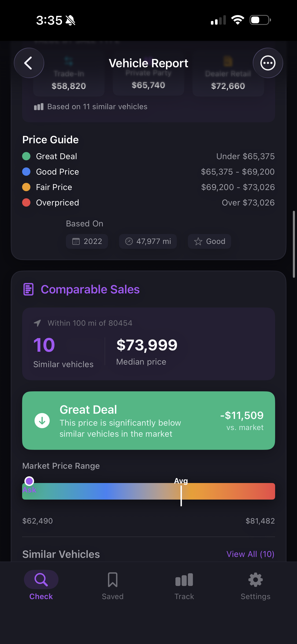Tap the Comparable Sales document icon
The height and width of the screenshot is (644, 297).
(28, 289)
